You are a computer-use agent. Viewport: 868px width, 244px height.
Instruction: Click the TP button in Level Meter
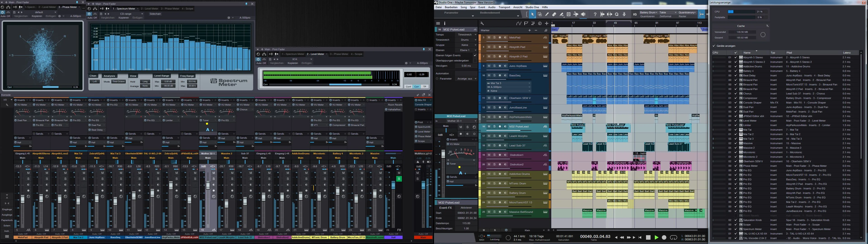coord(425,87)
